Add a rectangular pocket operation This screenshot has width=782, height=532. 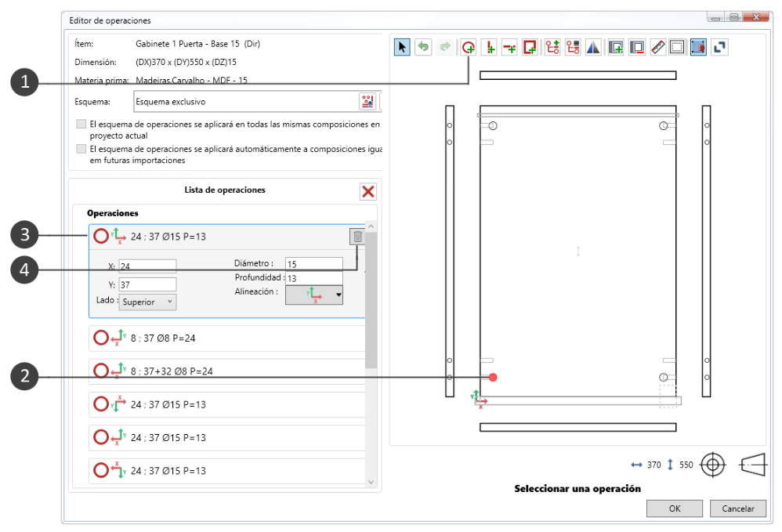(x=530, y=47)
